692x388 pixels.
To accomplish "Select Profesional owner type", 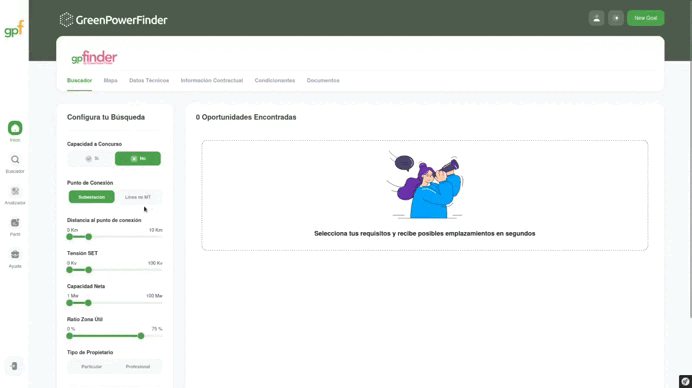I will coord(138,366).
